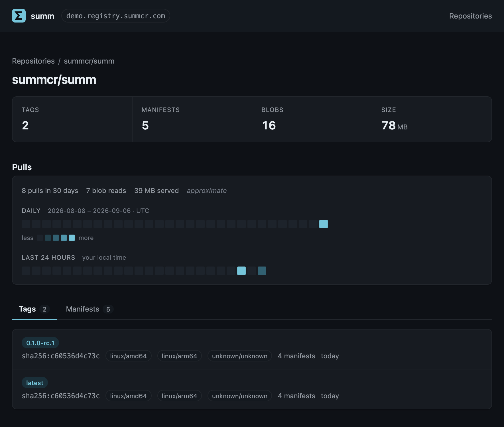Viewport: 504px width, 427px height.
Task: Click '4 manifests' in the latest row
Action: (x=296, y=396)
